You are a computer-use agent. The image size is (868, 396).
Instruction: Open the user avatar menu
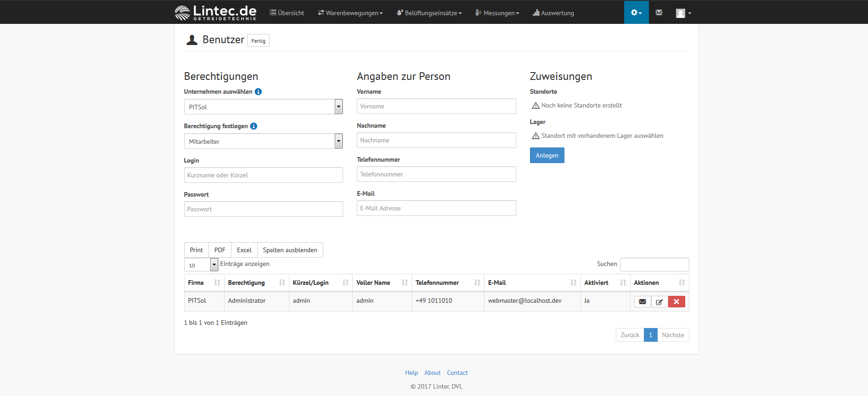coord(683,13)
